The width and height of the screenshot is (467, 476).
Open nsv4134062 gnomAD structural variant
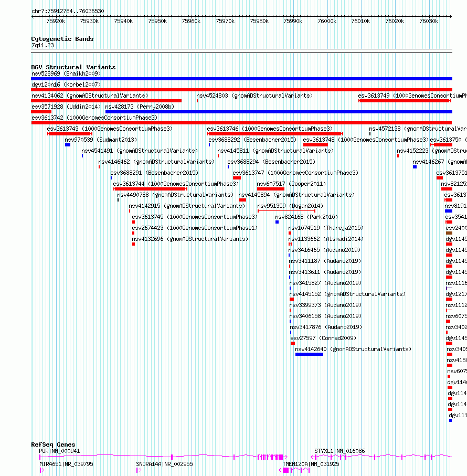(x=90, y=96)
